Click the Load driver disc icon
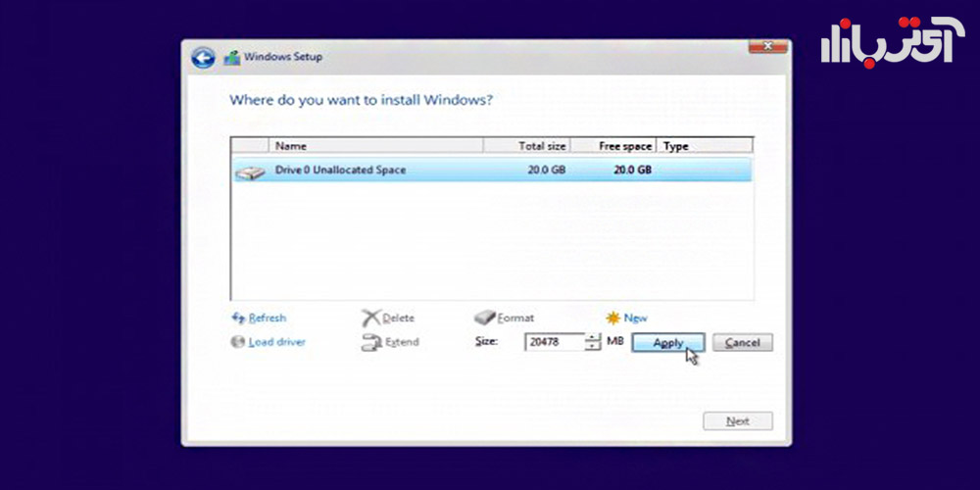This screenshot has width=980, height=490. coord(237,342)
